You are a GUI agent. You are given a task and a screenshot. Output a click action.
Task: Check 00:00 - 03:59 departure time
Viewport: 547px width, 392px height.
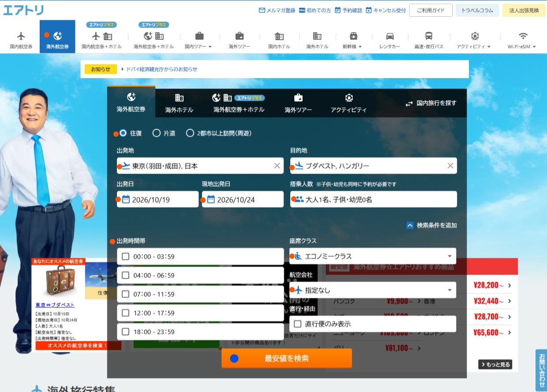click(126, 257)
